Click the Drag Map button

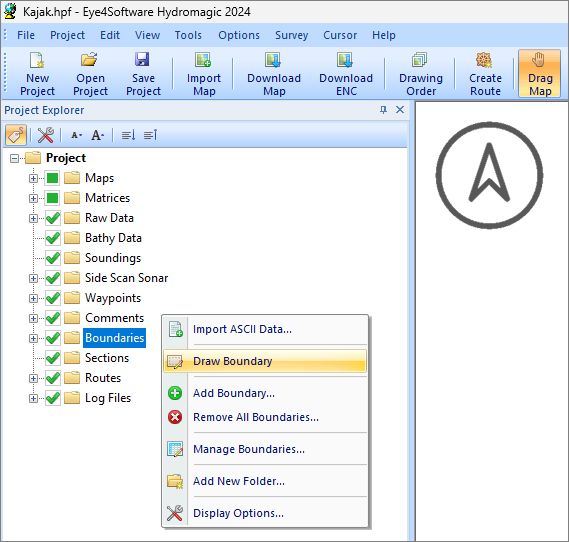point(539,74)
